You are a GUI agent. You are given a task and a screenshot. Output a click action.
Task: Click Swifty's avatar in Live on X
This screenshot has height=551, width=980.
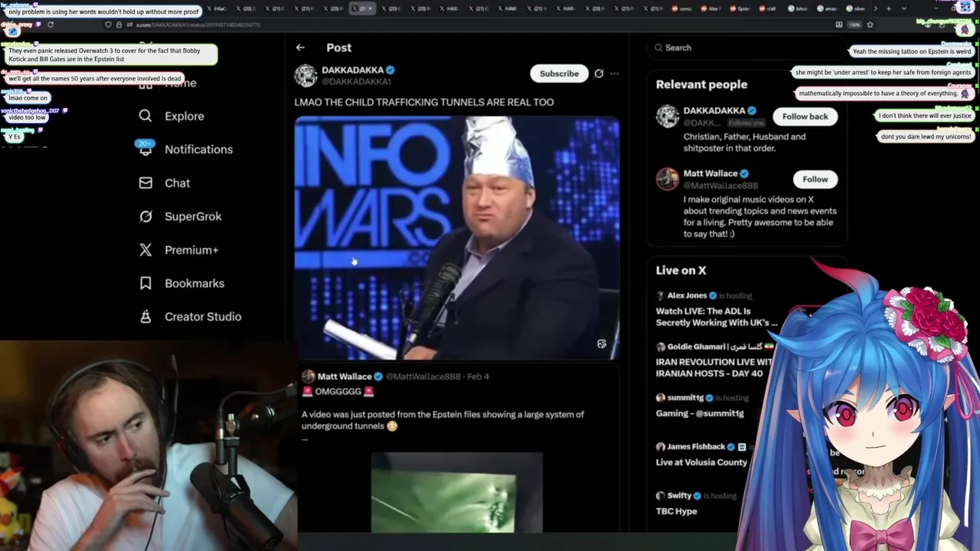tap(660, 496)
